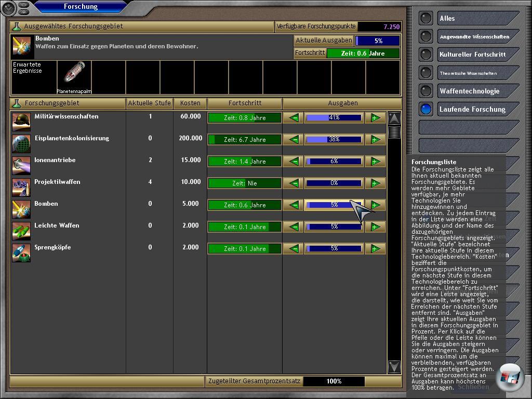532x399 pixels.
Task: Select the Projektilwaffen icon in list
Action: coord(21,187)
